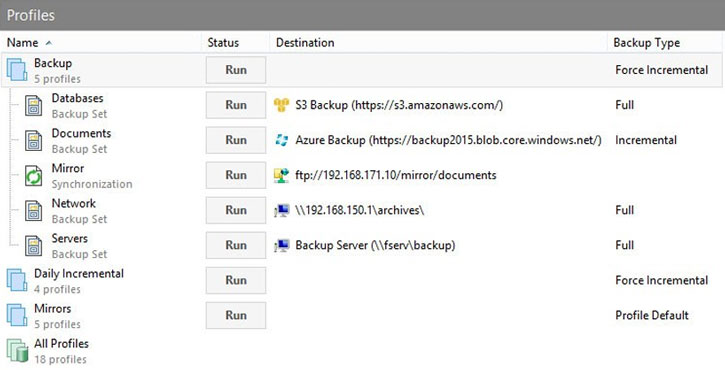Click the Full backup type for Network
The width and height of the screenshot is (725, 370).
[624, 210]
